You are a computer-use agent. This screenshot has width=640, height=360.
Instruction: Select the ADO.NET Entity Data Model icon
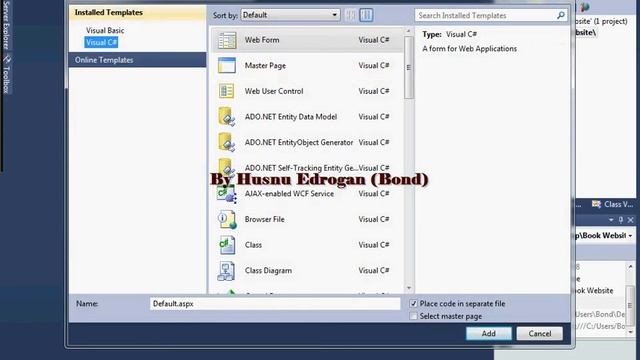pyautogui.click(x=227, y=117)
